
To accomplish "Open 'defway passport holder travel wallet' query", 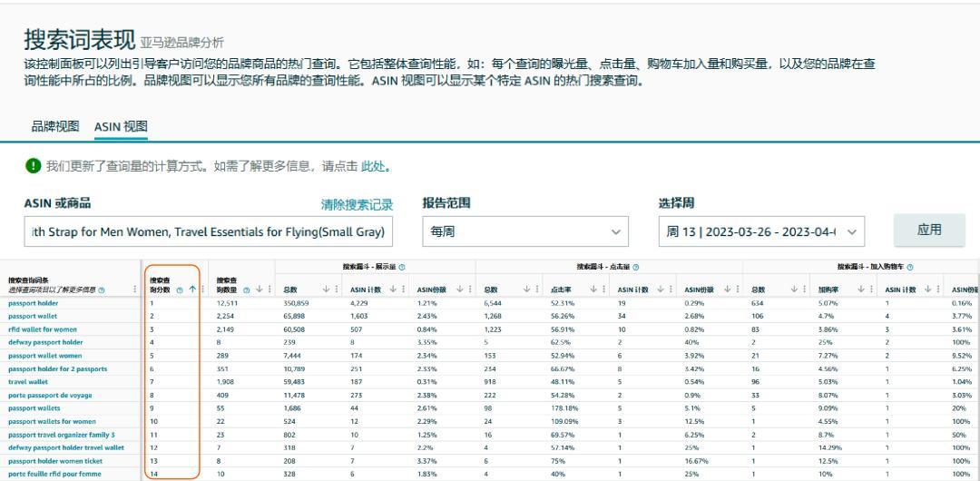I will point(66,447).
